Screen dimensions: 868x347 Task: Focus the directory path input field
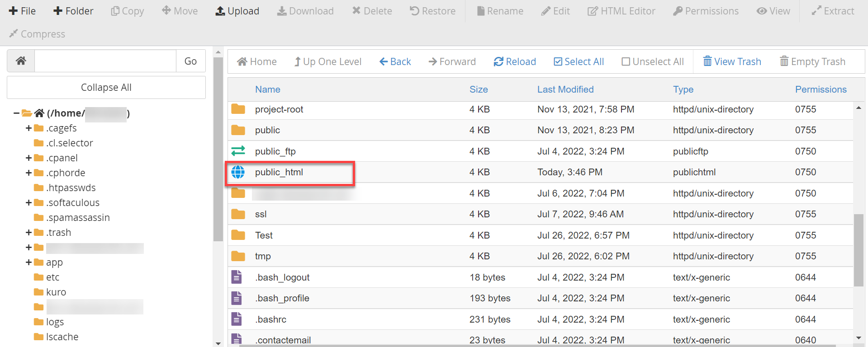coord(105,61)
